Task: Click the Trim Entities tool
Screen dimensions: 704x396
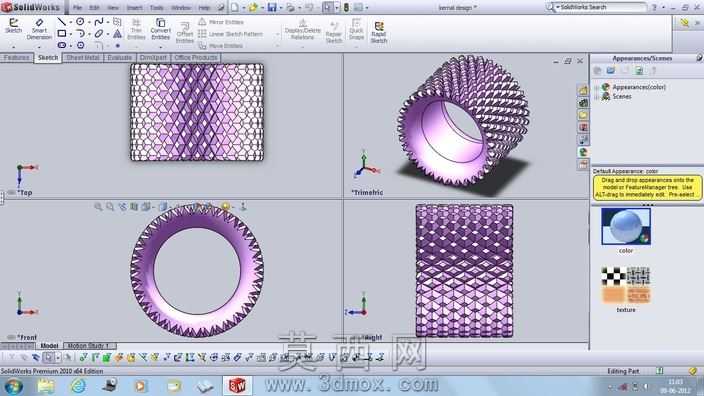Action: point(136,29)
